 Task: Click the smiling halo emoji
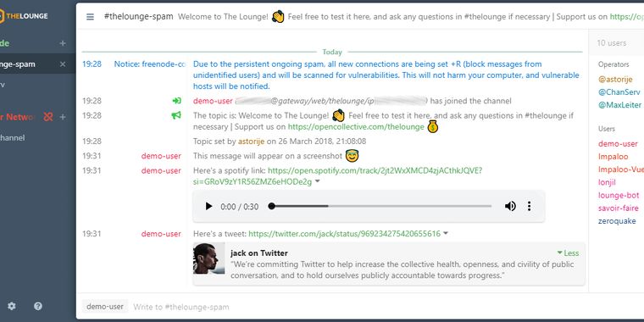[352, 156]
